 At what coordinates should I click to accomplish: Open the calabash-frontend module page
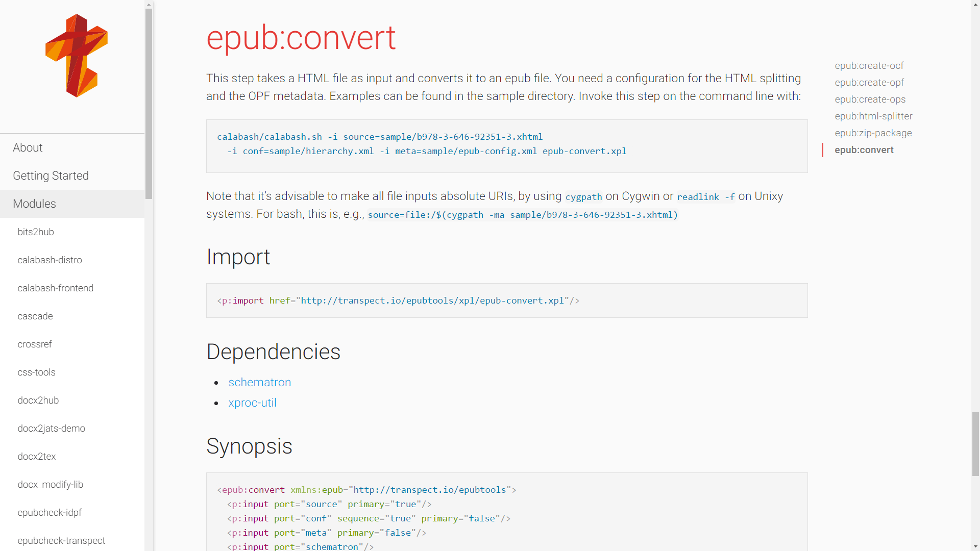pos(55,288)
